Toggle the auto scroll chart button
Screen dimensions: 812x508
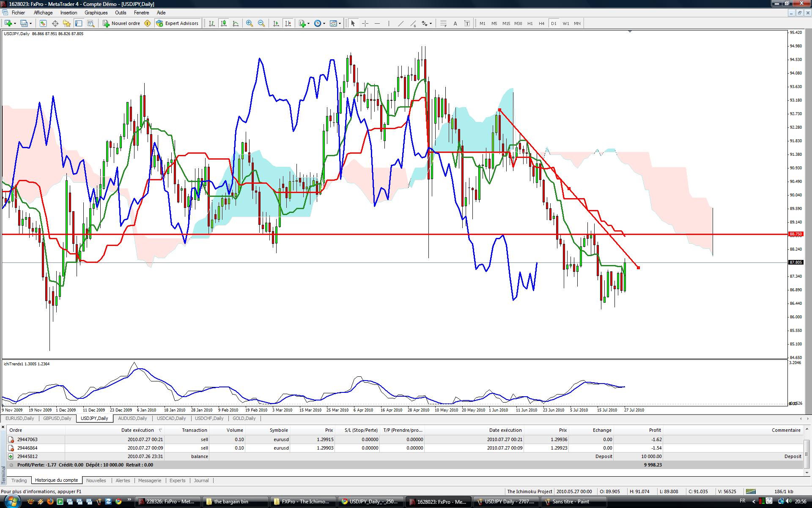pos(276,23)
